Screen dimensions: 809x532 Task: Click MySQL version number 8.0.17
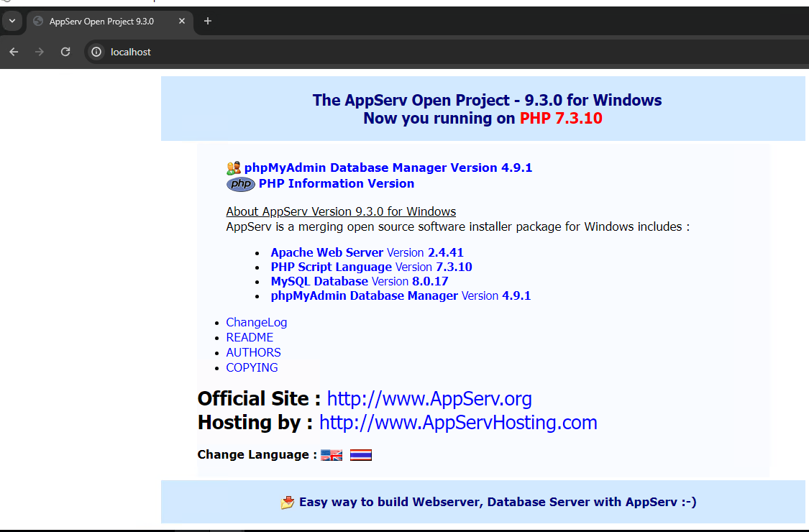pos(430,281)
